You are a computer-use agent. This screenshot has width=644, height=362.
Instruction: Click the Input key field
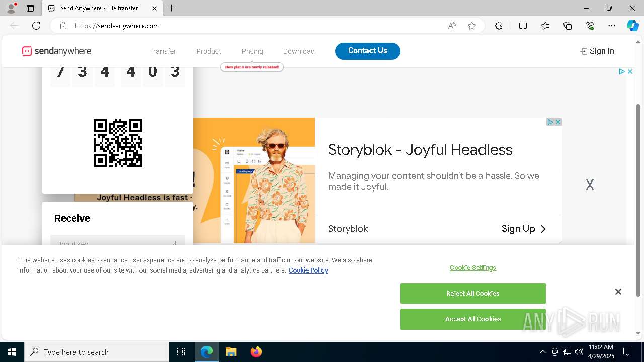point(118,241)
